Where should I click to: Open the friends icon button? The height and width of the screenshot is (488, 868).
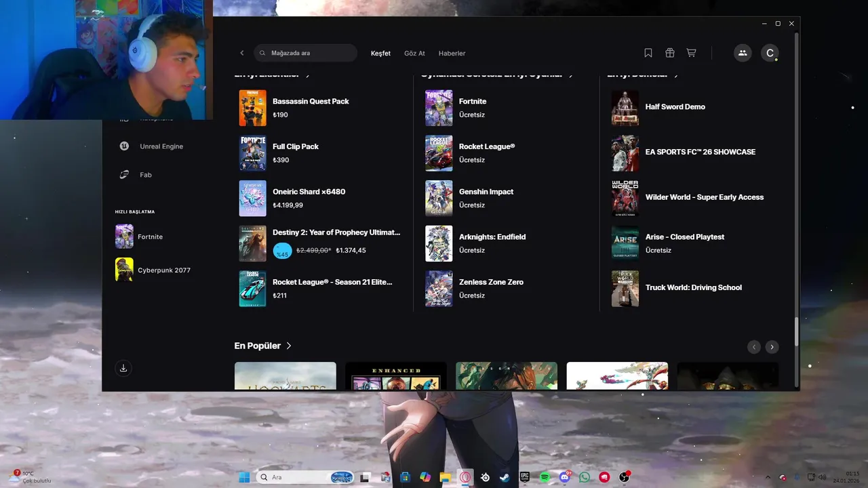743,53
